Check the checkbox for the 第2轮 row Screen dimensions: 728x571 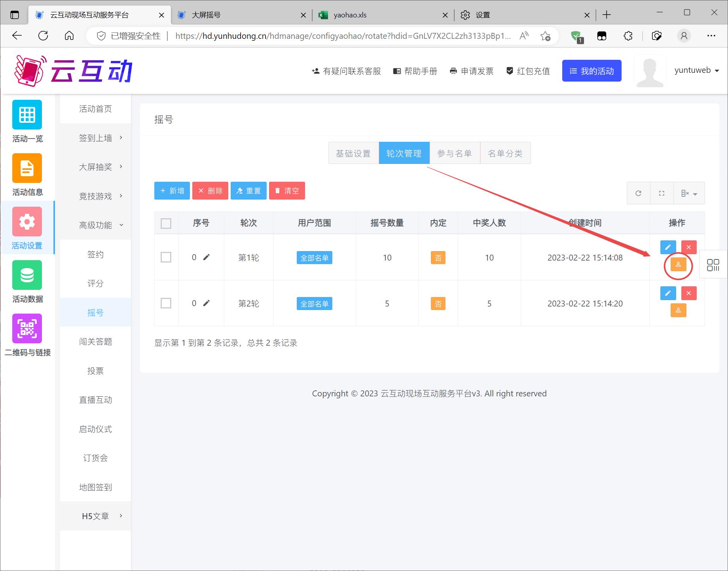click(166, 303)
